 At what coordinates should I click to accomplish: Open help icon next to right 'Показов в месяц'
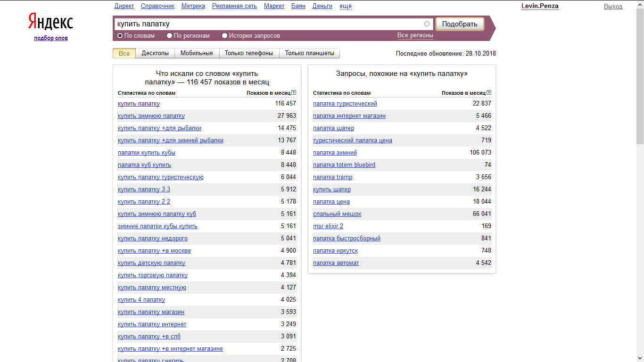489,93
